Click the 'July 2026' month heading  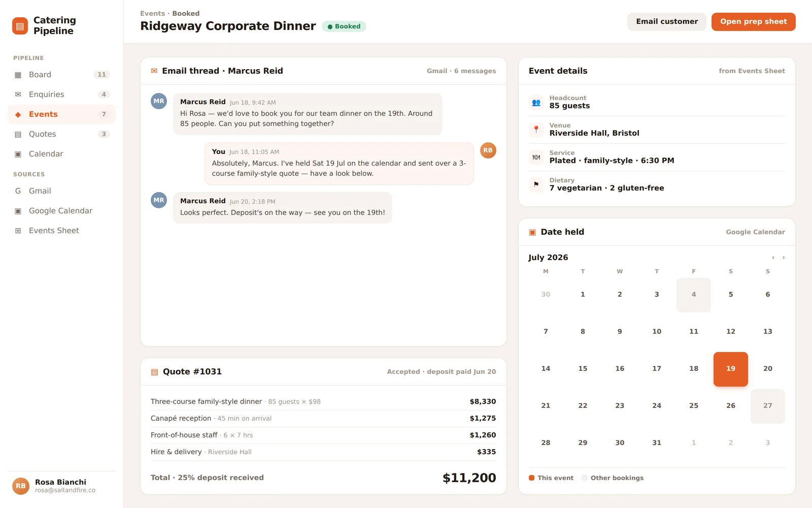point(548,258)
